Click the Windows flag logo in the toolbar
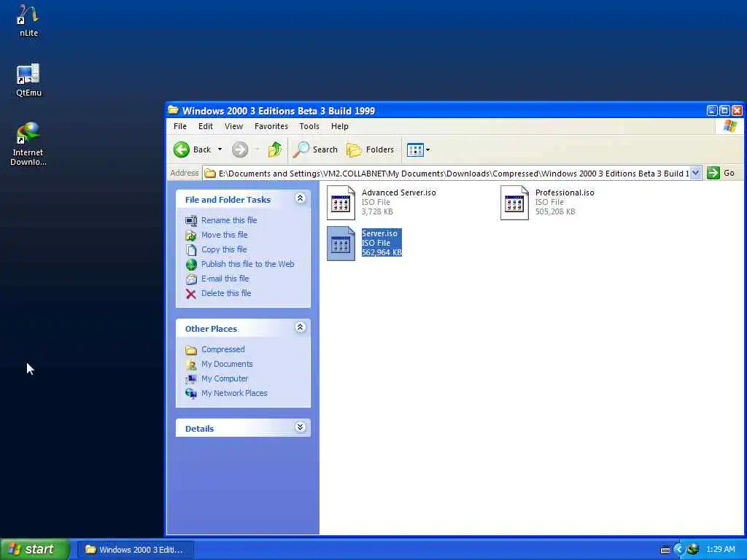 click(x=729, y=126)
